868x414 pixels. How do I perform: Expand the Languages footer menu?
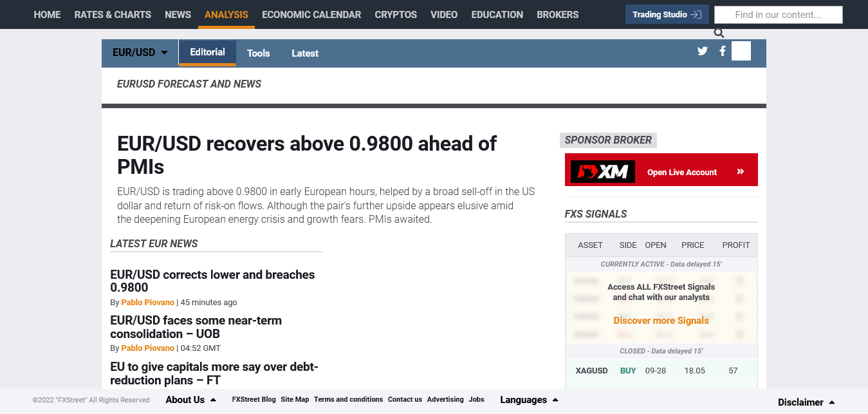(x=529, y=400)
